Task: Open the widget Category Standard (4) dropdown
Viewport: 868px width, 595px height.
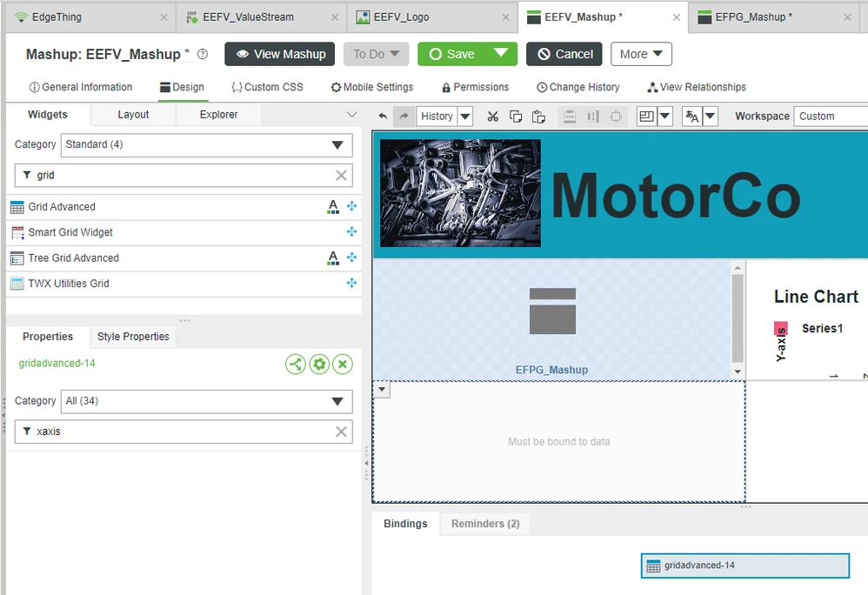Action: coord(206,145)
